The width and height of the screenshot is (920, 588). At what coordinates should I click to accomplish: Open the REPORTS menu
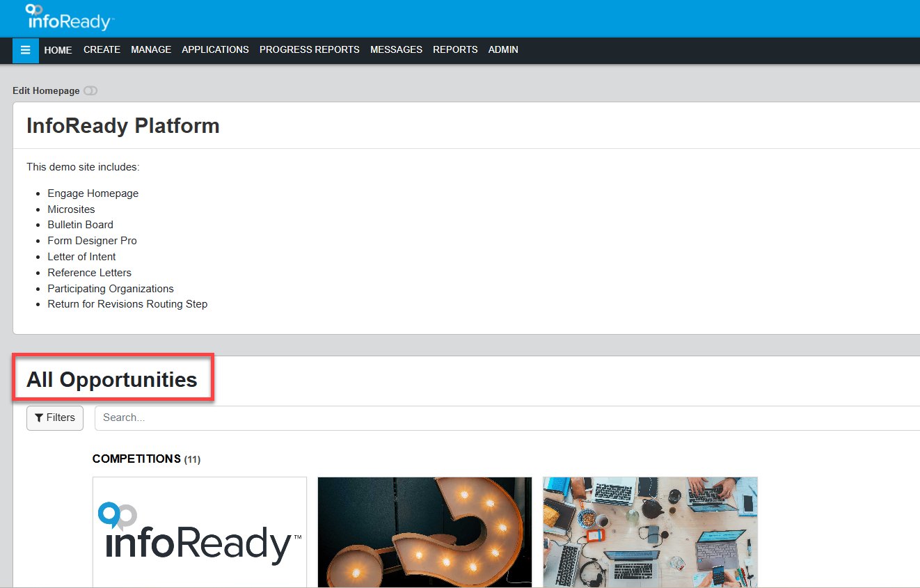[455, 50]
